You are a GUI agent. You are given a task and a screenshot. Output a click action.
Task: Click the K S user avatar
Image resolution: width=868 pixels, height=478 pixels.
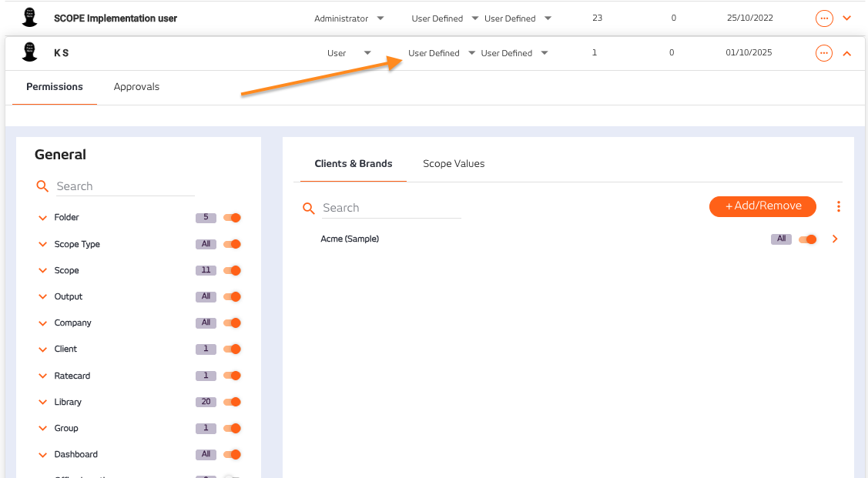(x=30, y=52)
